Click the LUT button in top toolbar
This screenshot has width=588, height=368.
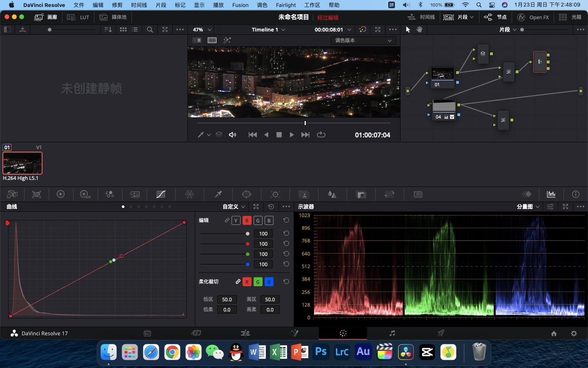[x=78, y=17]
